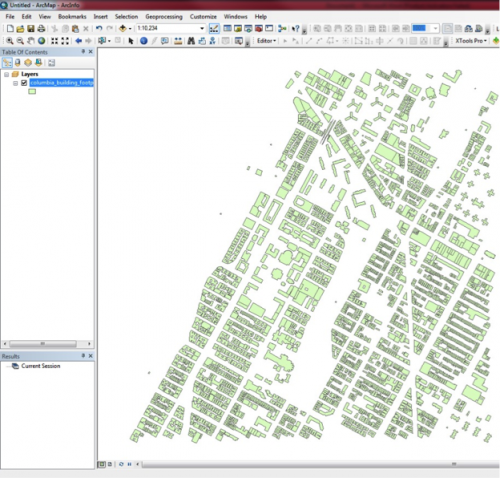
Task: Open the Selection menu
Action: (x=126, y=16)
